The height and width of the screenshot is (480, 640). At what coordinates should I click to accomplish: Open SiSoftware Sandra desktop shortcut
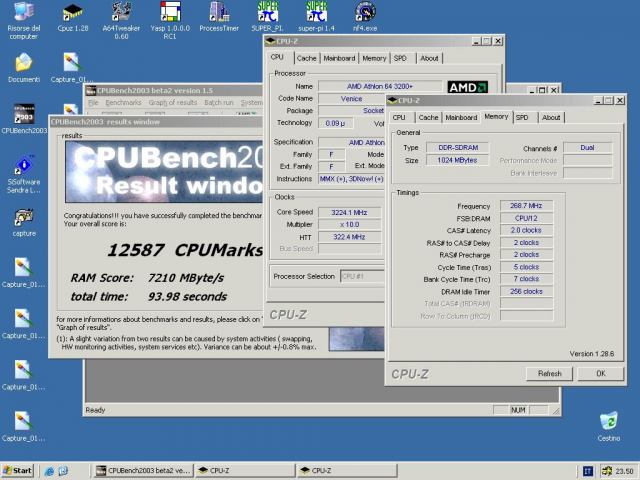pyautogui.click(x=24, y=174)
